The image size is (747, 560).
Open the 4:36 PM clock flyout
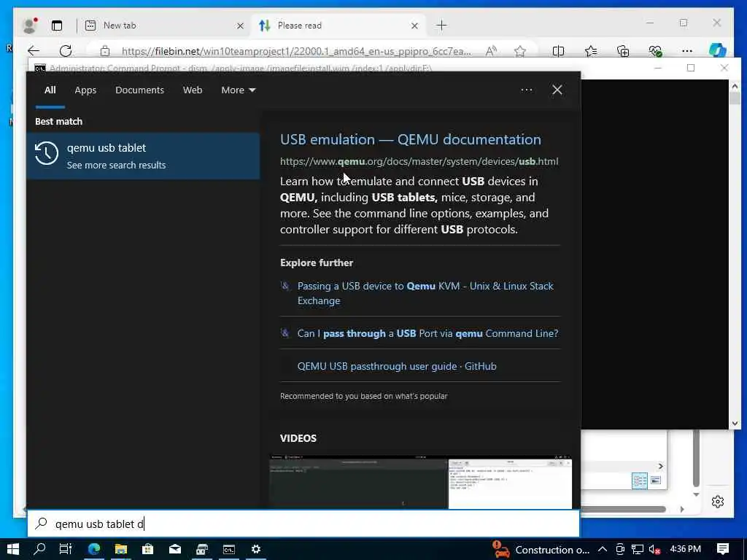click(x=685, y=549)
